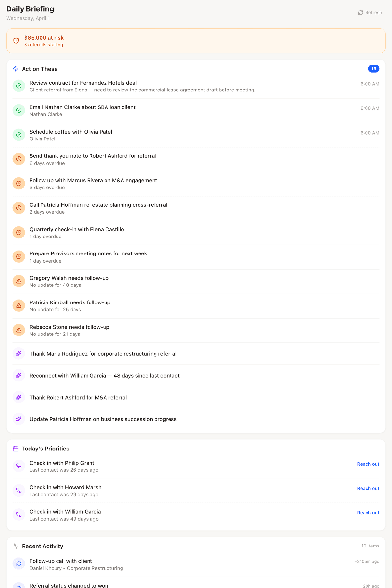Reach out to Howard Marsh

[x=368, y=489]
